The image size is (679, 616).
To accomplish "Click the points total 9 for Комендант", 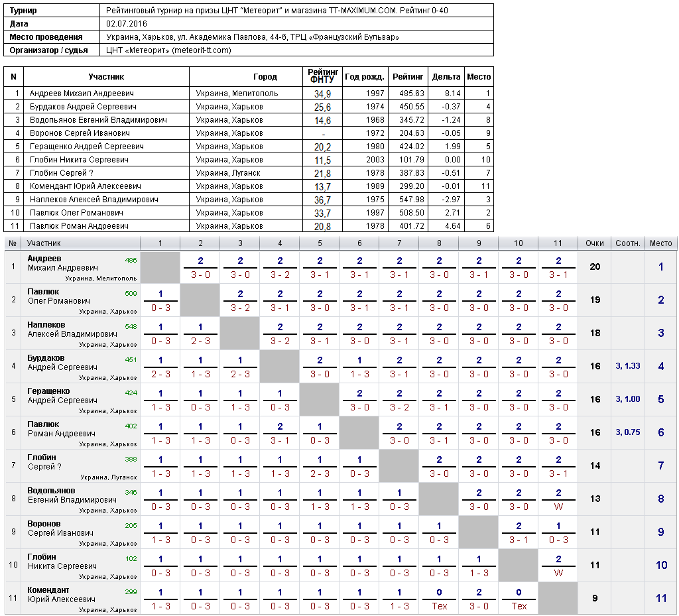I will (595, 598).
